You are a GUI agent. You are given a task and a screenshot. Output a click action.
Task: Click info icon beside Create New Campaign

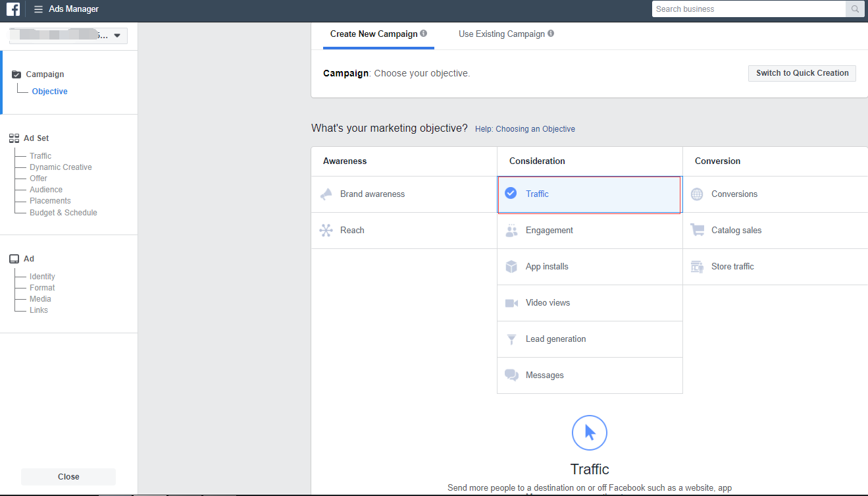point(424,34)
